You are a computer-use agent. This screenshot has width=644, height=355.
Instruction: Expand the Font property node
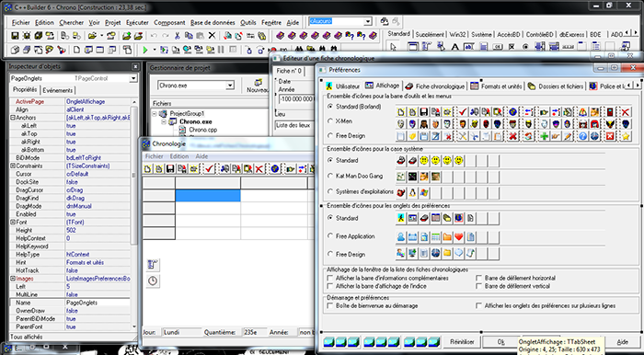click(x=12, y=222)
